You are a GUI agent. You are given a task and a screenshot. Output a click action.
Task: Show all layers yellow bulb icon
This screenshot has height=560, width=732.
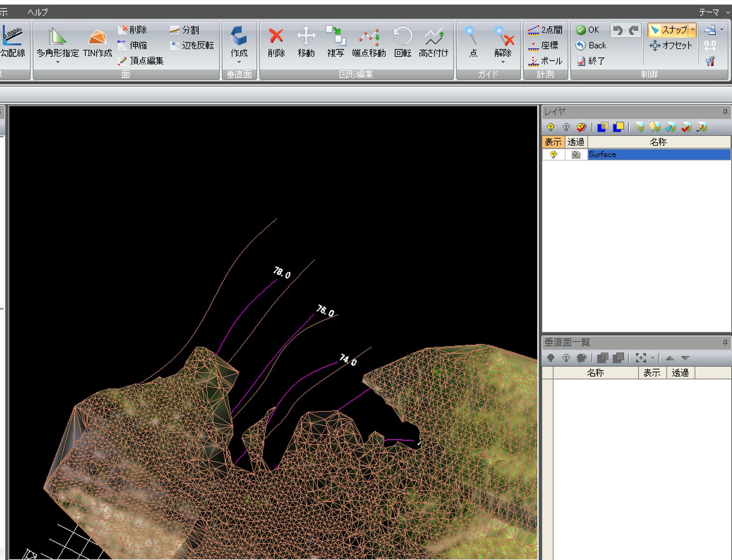pyautogui.click(x=551, y=127)
